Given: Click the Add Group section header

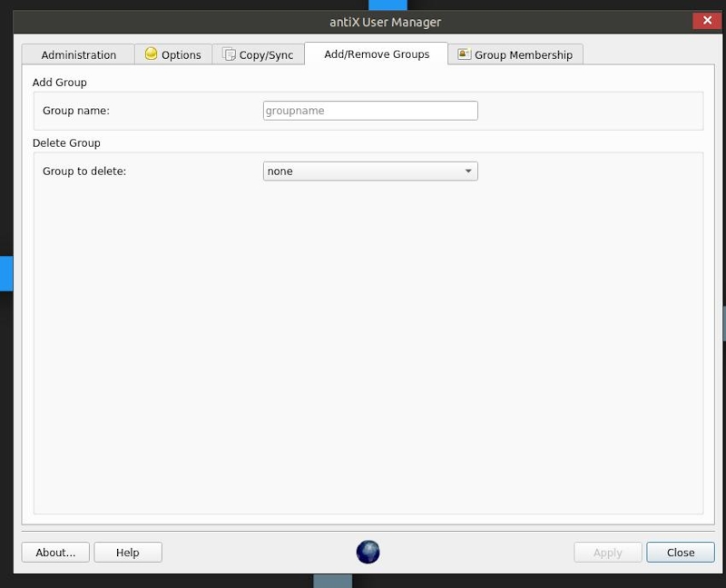Looking at the screenshot, I should [x=57, y=82].
